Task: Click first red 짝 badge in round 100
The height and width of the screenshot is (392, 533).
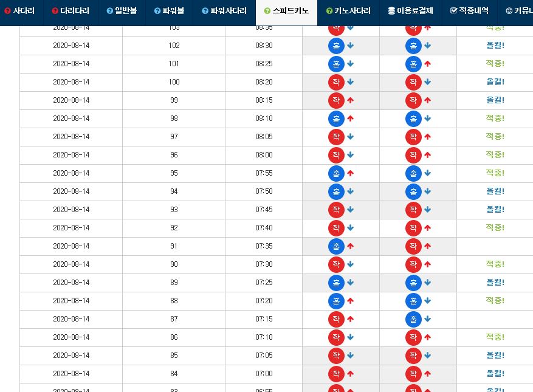Action: 336,82
